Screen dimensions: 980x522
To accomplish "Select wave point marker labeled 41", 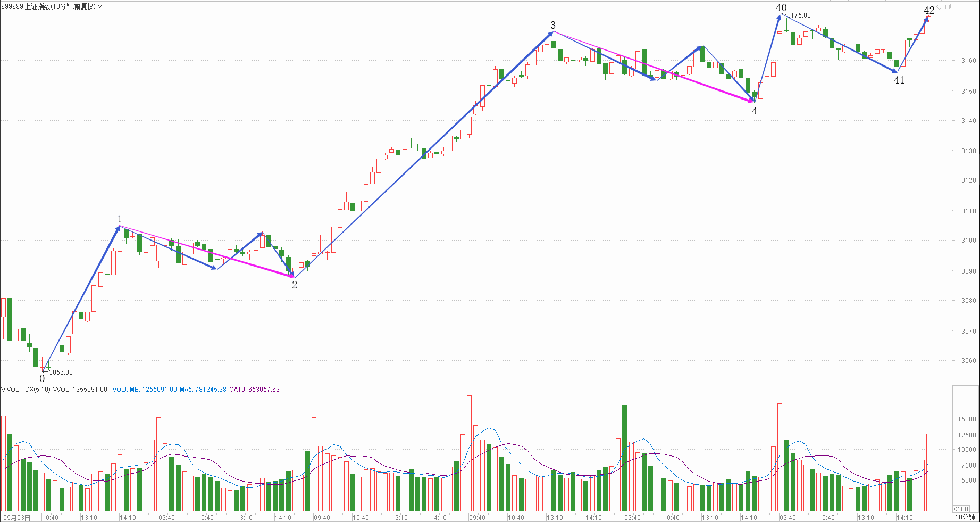I will pos(899,80).
